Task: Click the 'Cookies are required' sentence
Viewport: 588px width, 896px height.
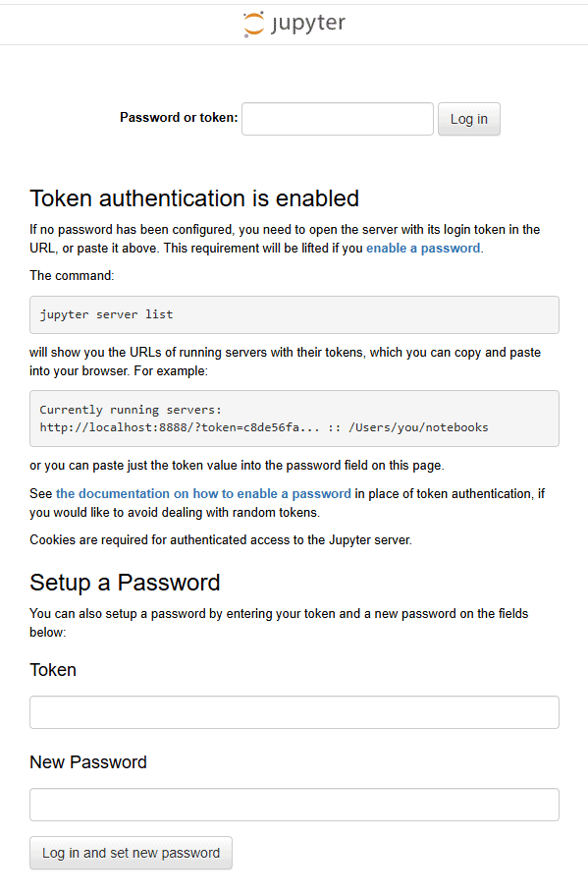Action: (220, 540)
